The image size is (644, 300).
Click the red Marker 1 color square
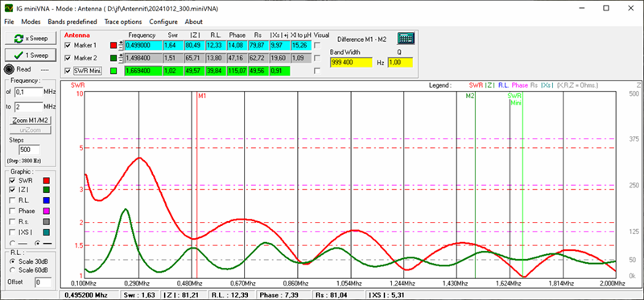click(114, 45)
